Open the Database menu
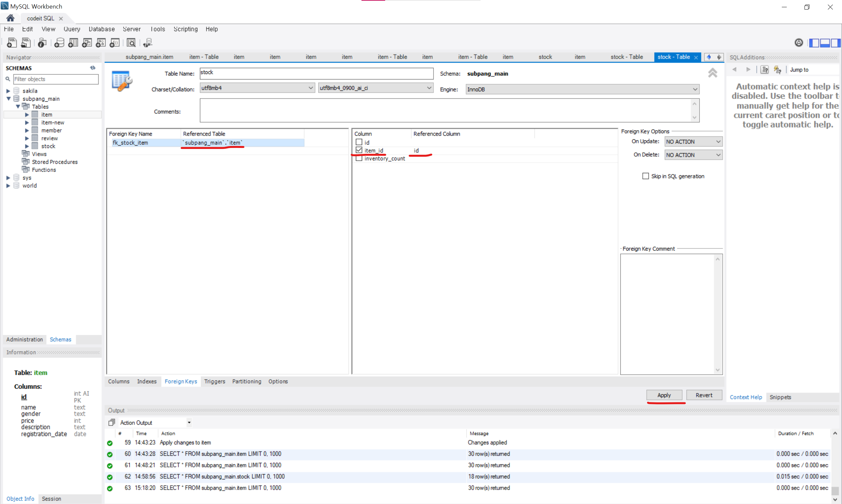The image size is (842, 504). click(102, 29)
